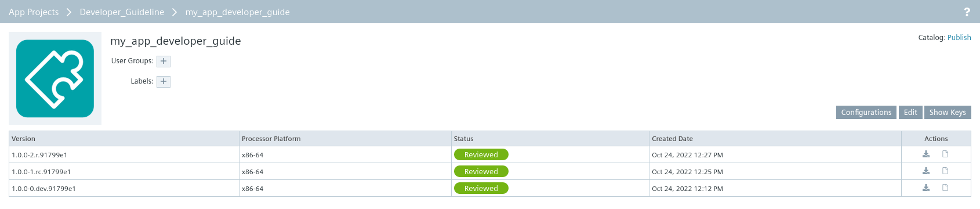Open document icon for version 1.0.0-2.r.91799e1
The image size is (980, 209).
click(945, 154)
